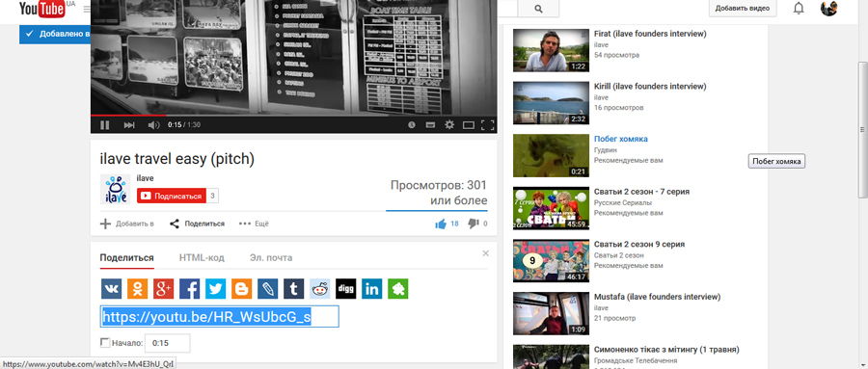Open notifications bell
Screen dimensions: 868x369
[799, 9]
